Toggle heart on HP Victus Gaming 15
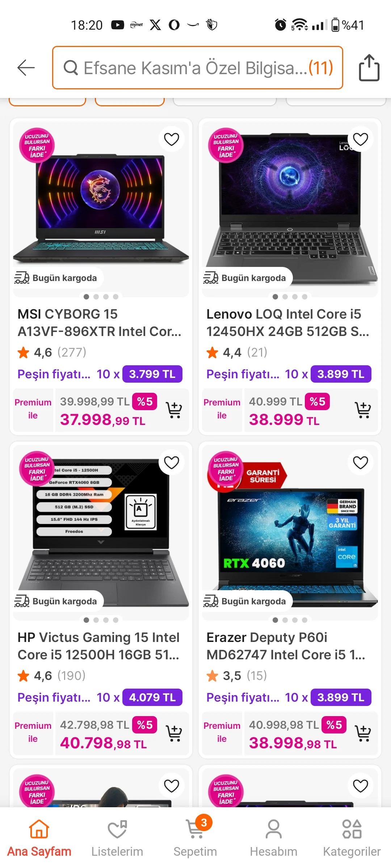Viewport: 391px width, 868px height. pos(172,463)
